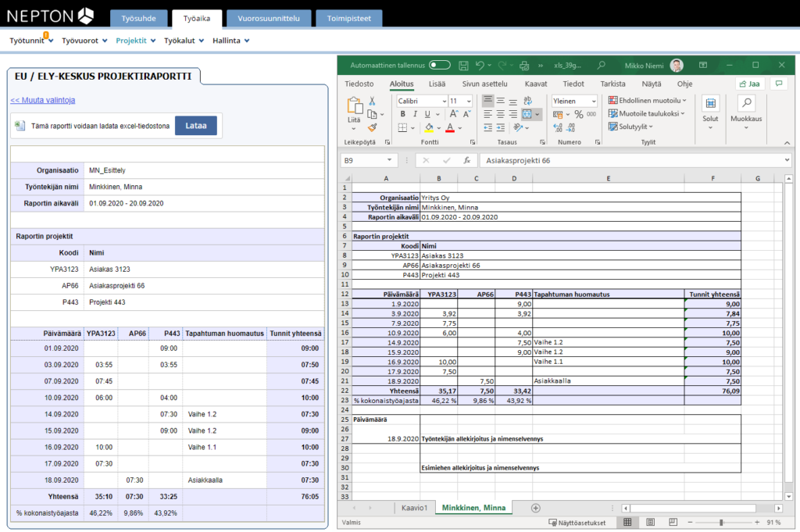Screen dimensions: 800x532
Task: Switch to the Aloitus ribbon tab
Action: pos(401,84)
